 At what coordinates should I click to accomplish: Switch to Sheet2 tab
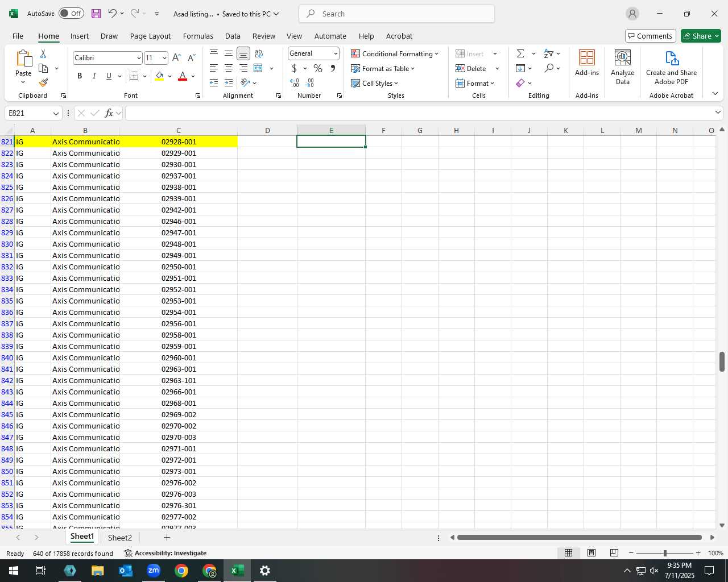click(x=120, y=538)
